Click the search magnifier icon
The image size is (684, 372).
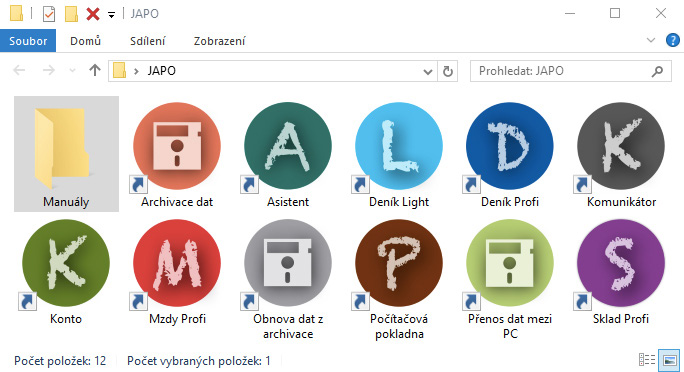657,71
